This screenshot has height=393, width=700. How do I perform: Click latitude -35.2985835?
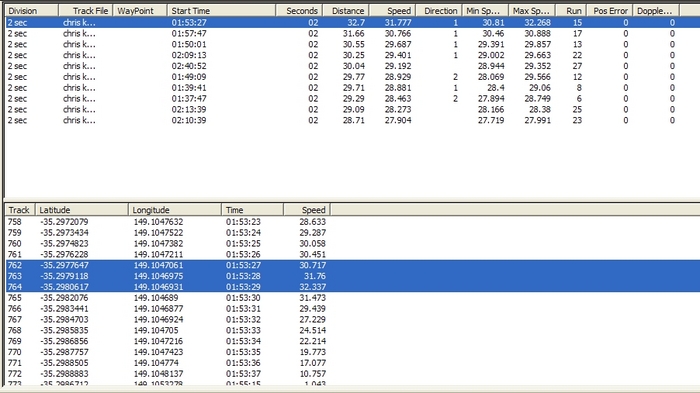click(x=64, y=330)
